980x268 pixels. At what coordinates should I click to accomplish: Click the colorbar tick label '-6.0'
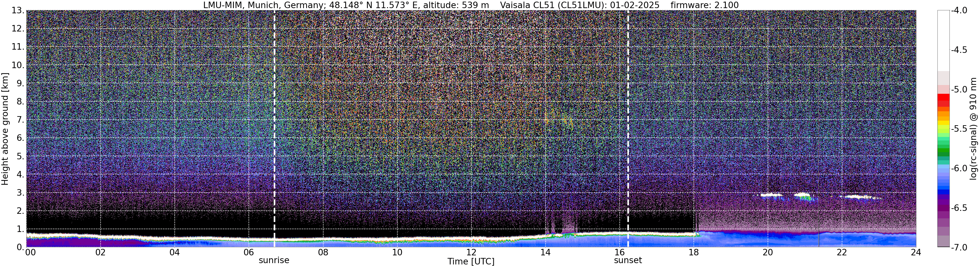coord(959,168)
